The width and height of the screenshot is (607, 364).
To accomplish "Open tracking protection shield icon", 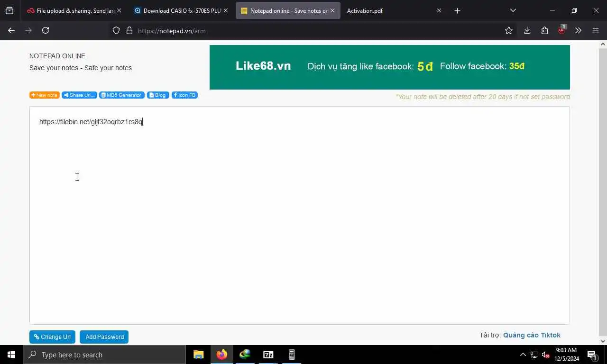I will [116, 31].
